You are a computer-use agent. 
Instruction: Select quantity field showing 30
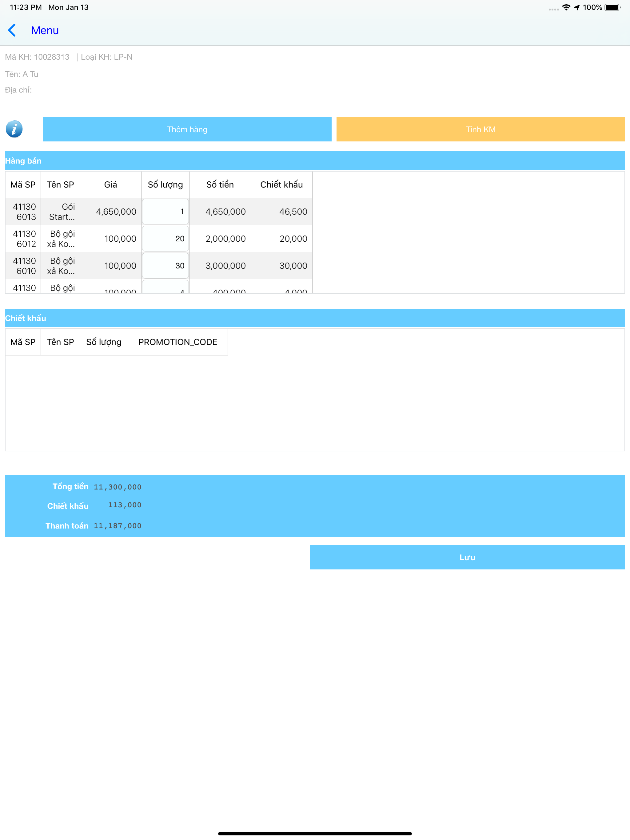[165, 265]
